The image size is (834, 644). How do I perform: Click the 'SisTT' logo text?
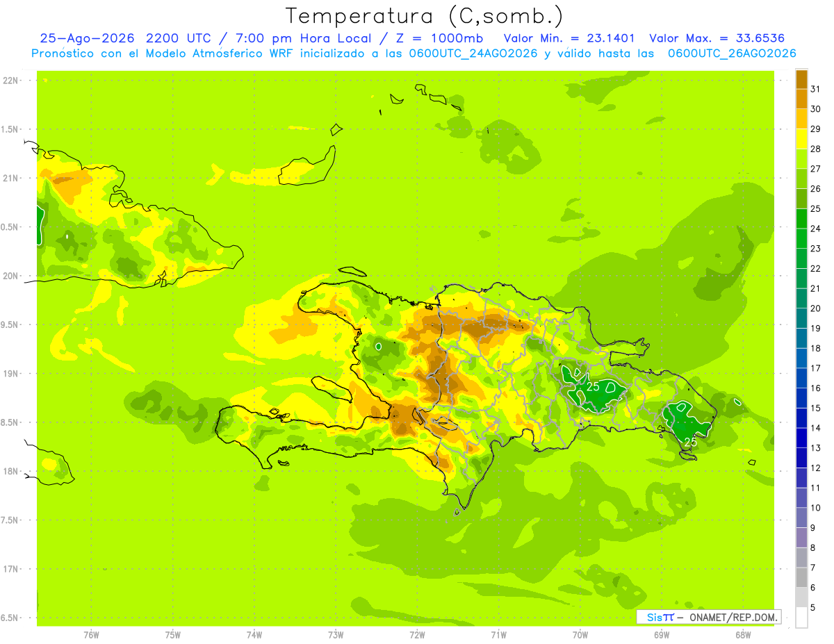[x=660, y=617]
